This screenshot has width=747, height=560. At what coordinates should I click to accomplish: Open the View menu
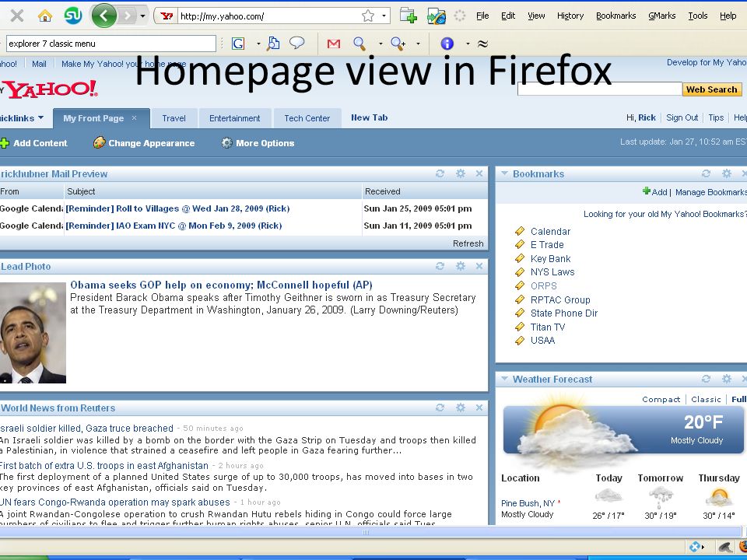536,16
